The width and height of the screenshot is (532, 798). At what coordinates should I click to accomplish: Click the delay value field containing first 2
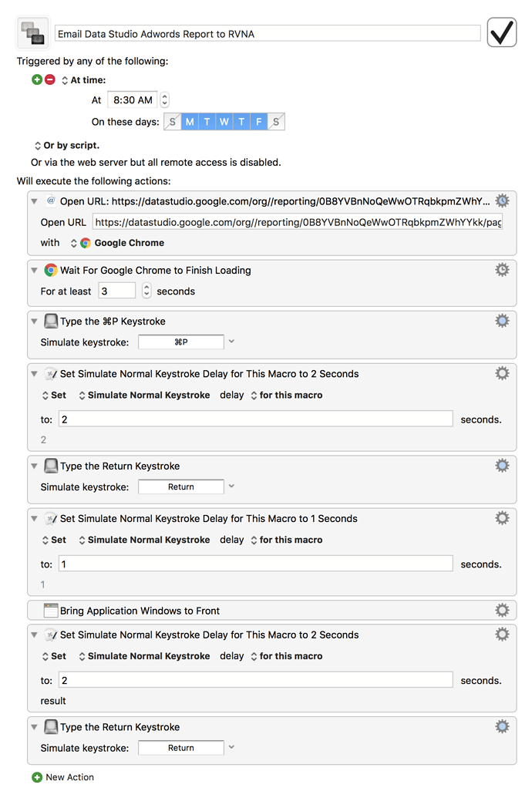[255, 419]
